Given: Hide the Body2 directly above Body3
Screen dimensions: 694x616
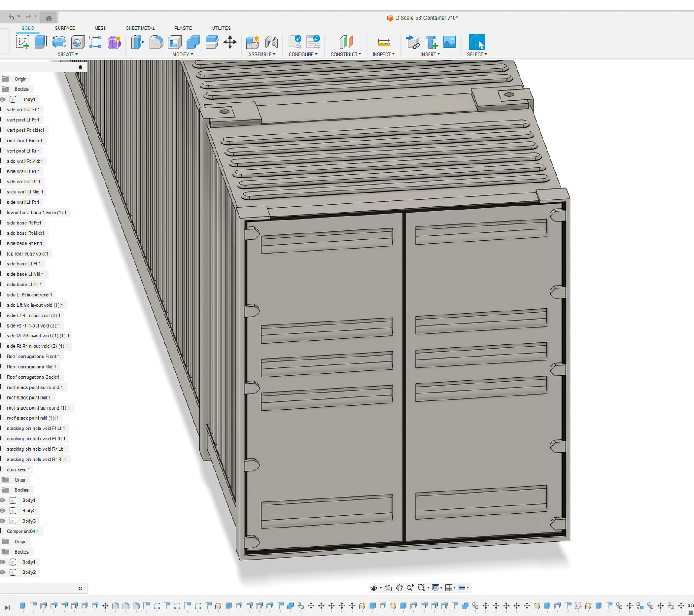Looking at the screenshot, I should pyautogui.click(x=3, y=511).
